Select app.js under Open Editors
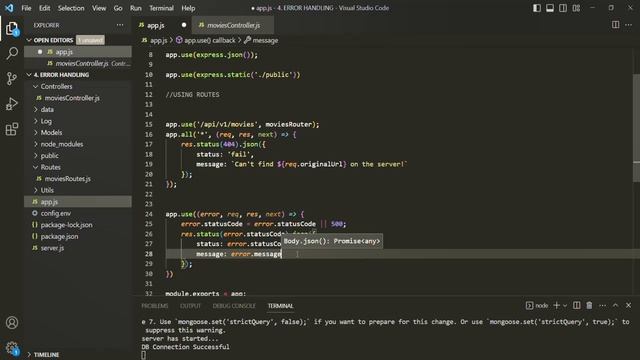This screenshot has height=360, width=640. [x=78, y=52]
